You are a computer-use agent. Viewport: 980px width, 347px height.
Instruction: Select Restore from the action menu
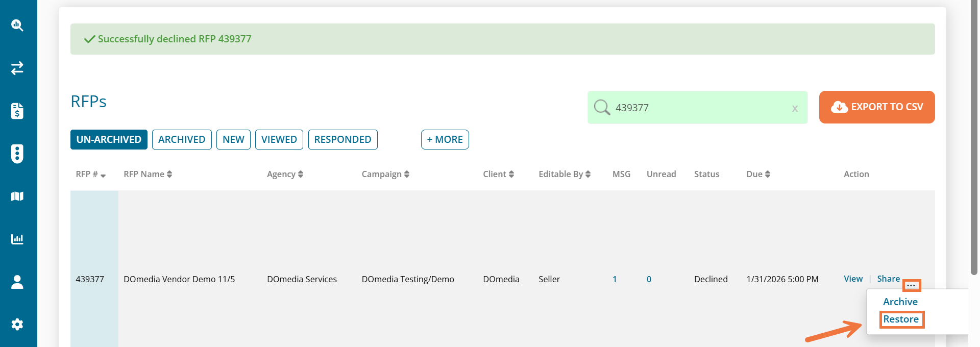point(901,319)
